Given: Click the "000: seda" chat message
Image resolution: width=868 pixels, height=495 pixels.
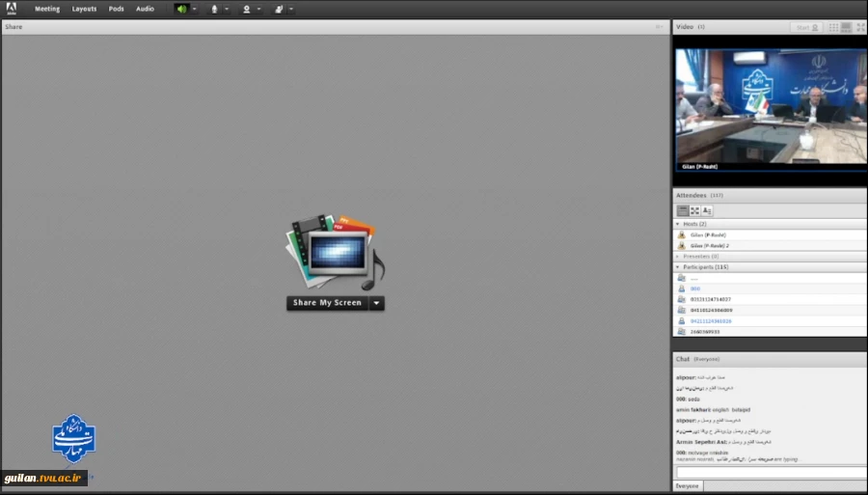Looking at the screenshot, I should (x=688, y=399).
